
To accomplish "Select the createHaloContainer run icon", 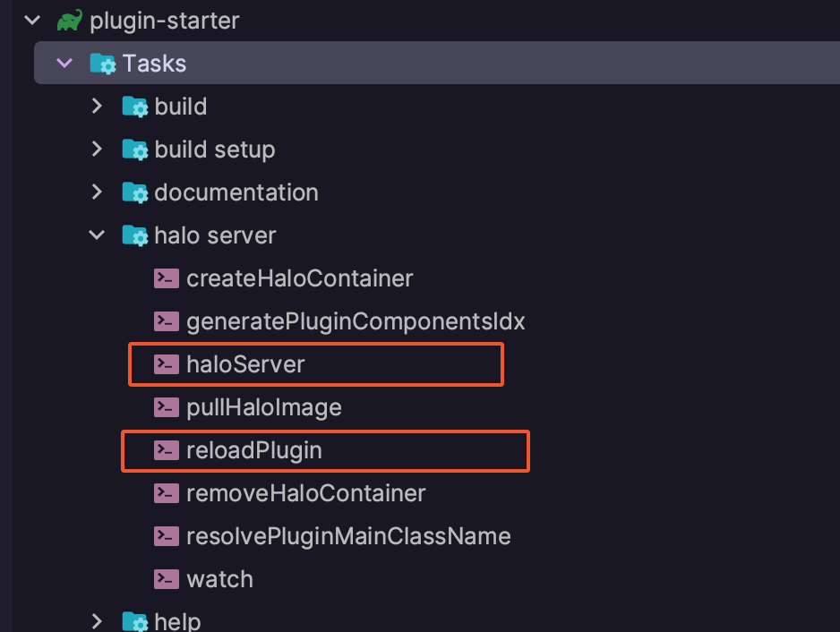I will coord(167,278).
